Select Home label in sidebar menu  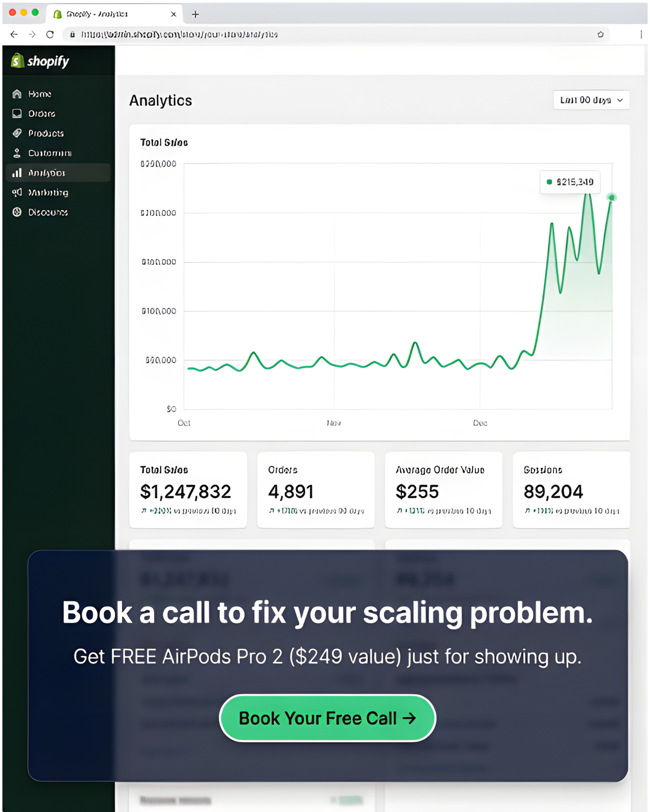(x=40, y=94)
